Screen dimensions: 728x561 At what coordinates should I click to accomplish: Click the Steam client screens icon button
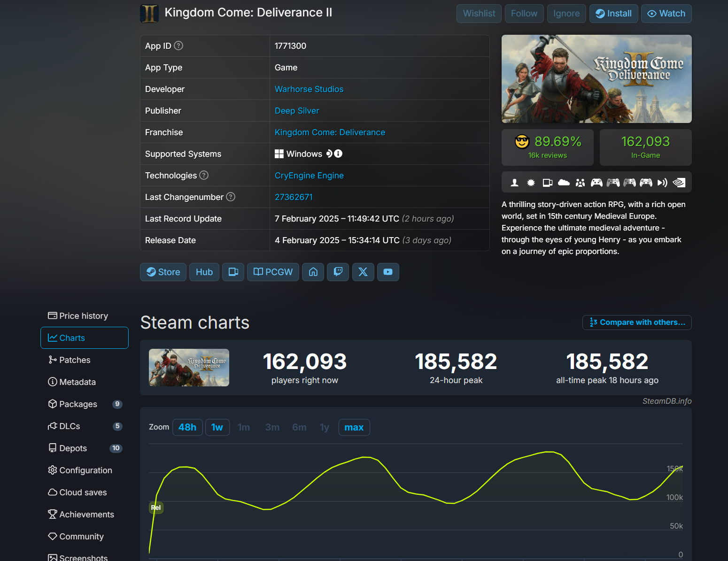click(x=233, y=272)
